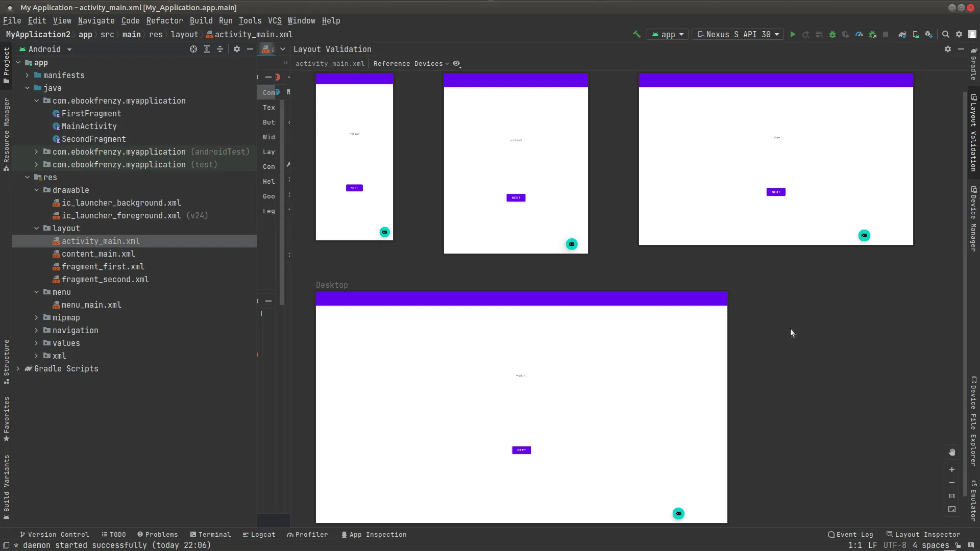The width and height of the screenshot is (980, 551).
Task: Click Sync Project with Gradle Files icon
Action: coord(902,34)
